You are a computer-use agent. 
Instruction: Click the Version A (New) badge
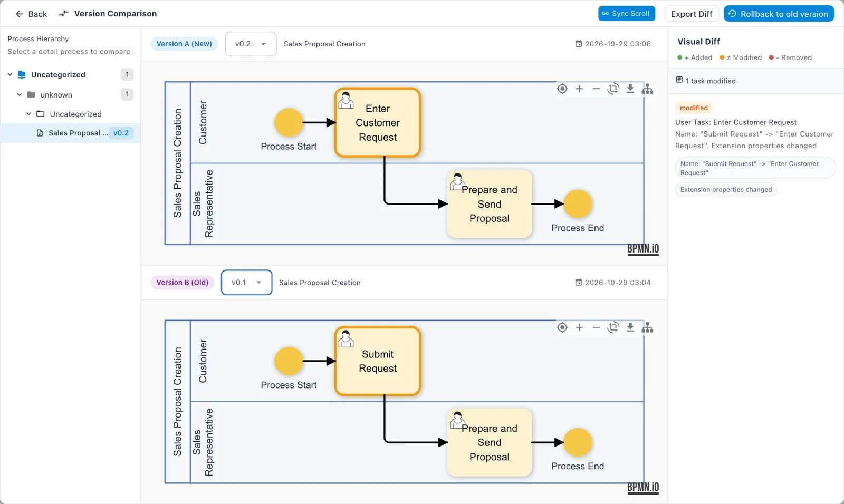click(184, 44)
